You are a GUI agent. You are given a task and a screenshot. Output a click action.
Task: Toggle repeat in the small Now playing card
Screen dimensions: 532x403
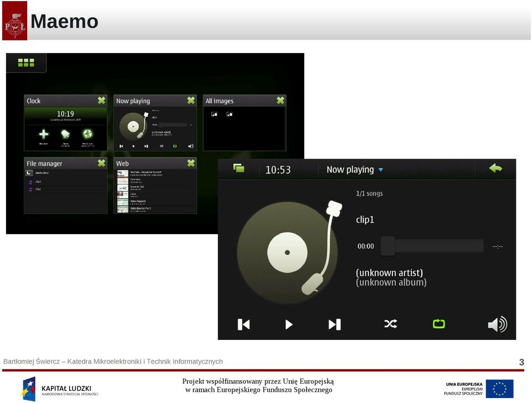(x=175, y=146)
